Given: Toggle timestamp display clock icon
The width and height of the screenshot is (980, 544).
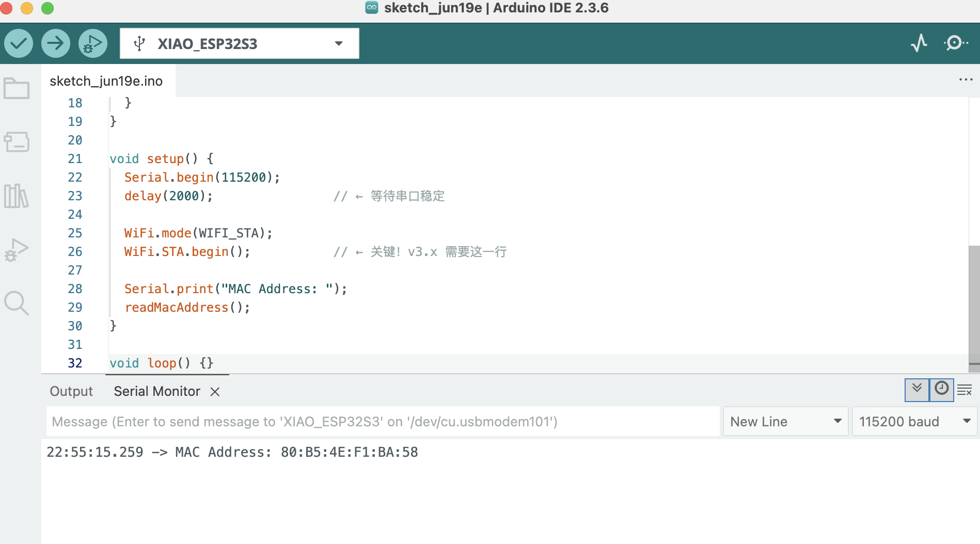Looking at the screenshot, I should click(x=942, y=390).
